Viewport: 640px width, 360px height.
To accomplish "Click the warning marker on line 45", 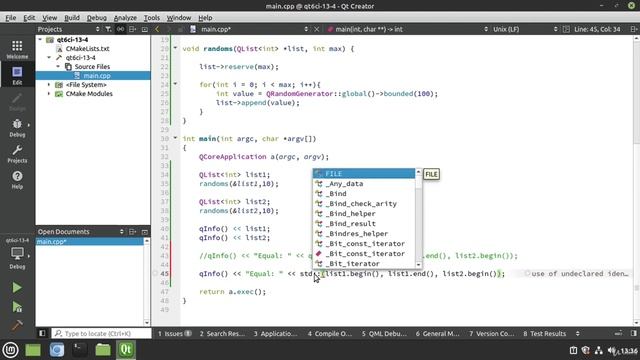I will (155, 273).
